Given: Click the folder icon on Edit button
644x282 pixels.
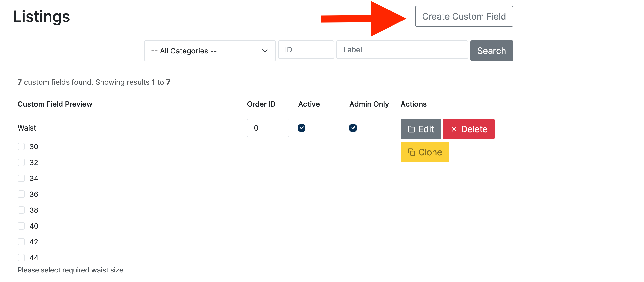Looking at the screenshot, I should [x=411, y=129].
